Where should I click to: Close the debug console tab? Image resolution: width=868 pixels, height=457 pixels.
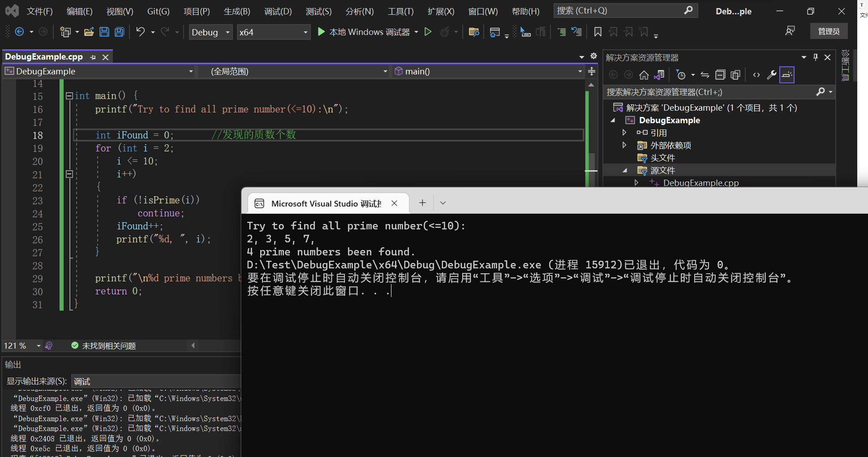click(x=394, y=203)
